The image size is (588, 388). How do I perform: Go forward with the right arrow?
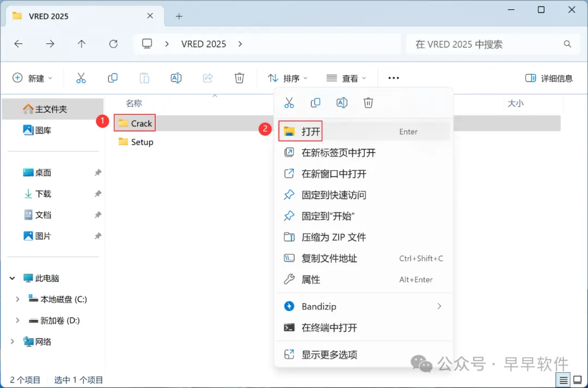pos(50,44)
